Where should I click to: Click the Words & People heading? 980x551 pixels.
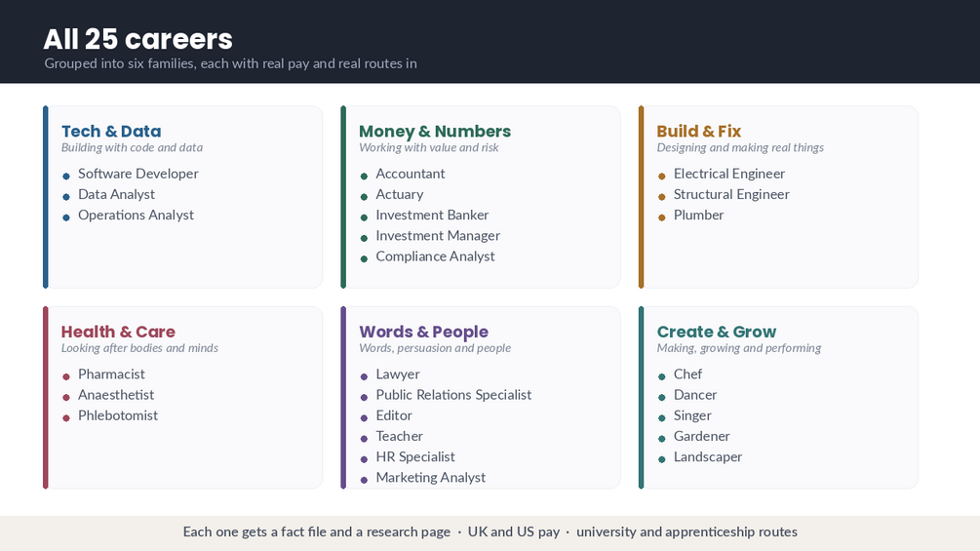[x=424, y=332]
